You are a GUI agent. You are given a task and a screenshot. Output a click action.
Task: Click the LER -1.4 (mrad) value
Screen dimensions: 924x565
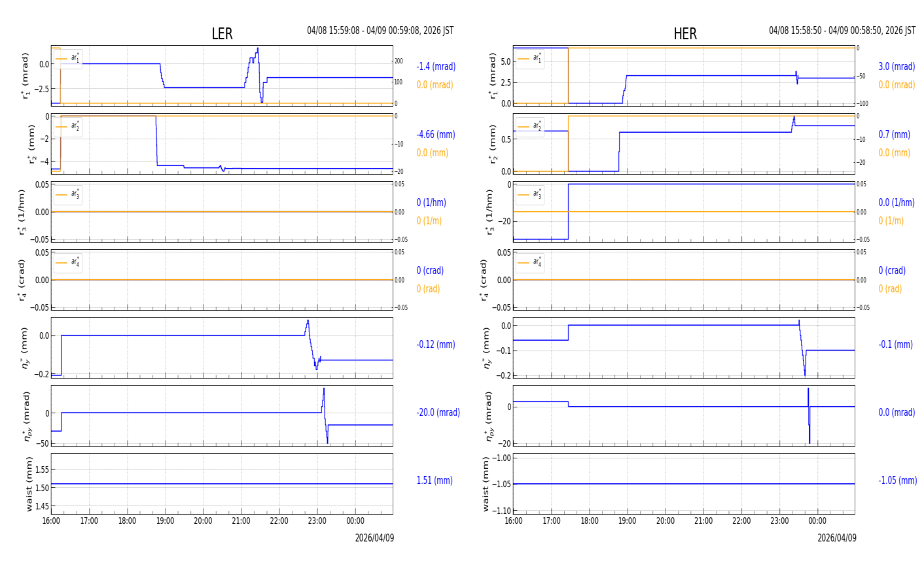click(436, 67)
